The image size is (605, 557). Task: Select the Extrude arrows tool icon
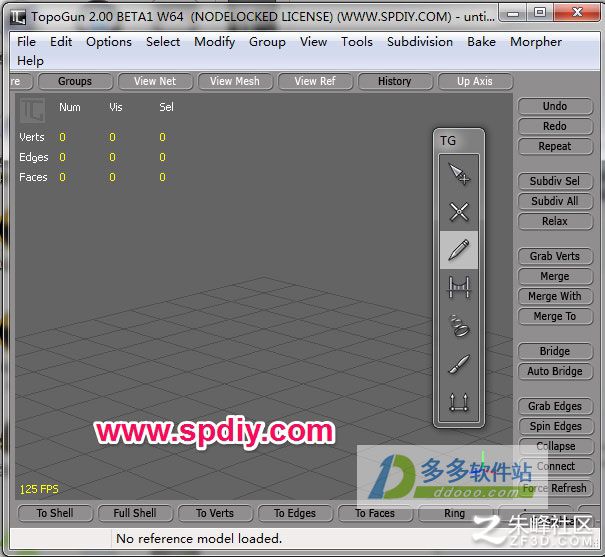pyautogui.click(x=459, y=402)
